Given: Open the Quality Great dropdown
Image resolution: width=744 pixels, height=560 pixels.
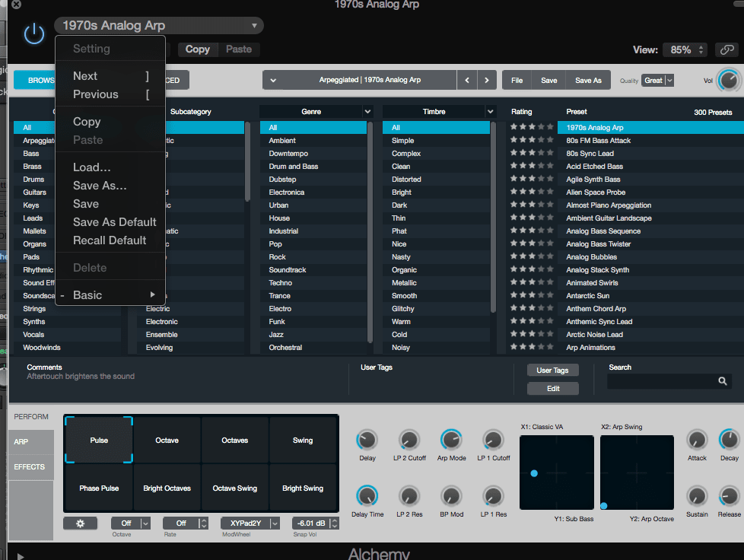Looking at the screenshot, I should [x=657, y=81].
